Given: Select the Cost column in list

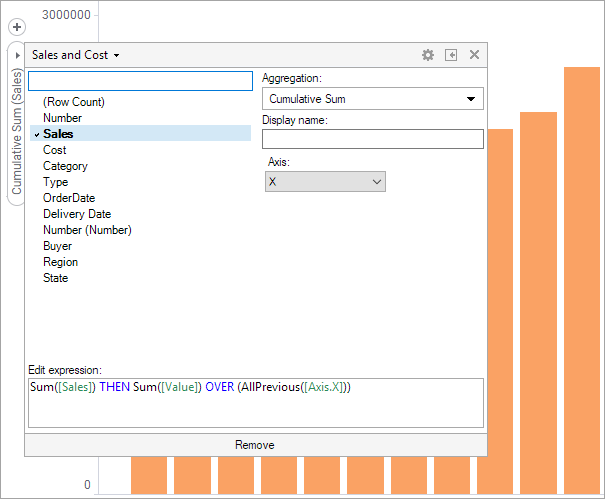Looking at the screenshot, I should [x=55, y=150].
